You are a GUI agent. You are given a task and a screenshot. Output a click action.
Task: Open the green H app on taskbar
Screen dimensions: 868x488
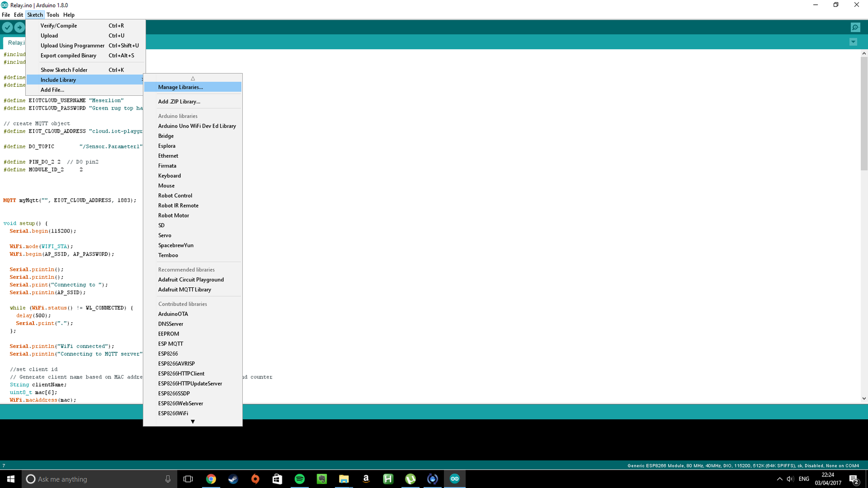[x=388, y=479]
